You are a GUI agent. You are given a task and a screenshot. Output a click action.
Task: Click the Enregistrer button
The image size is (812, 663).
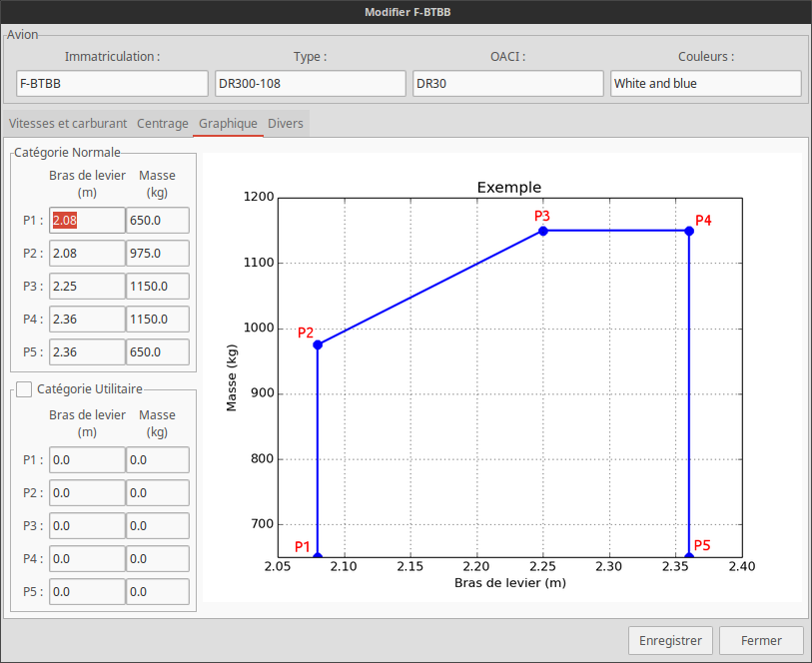pyautogui.click(x=670, y=640)
